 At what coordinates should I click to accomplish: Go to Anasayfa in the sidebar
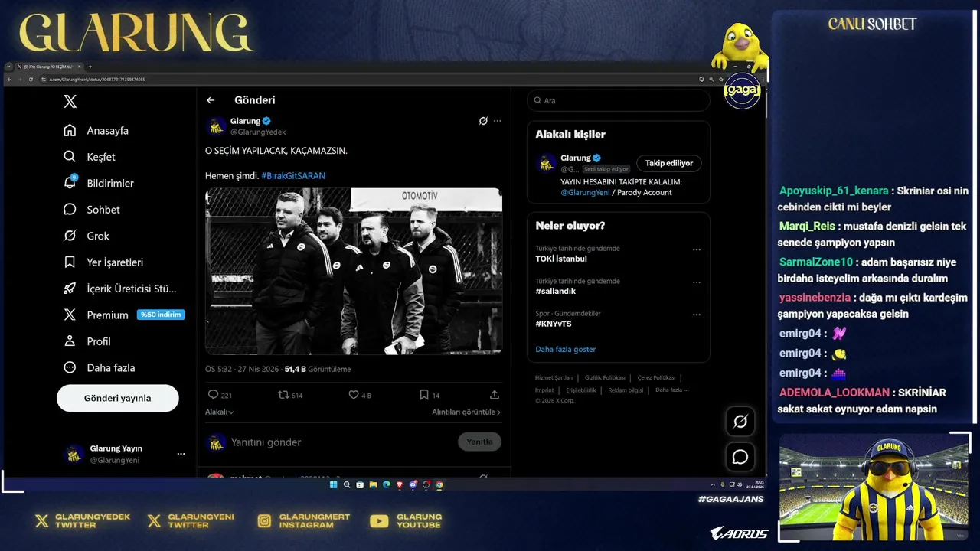coord(96,131)
